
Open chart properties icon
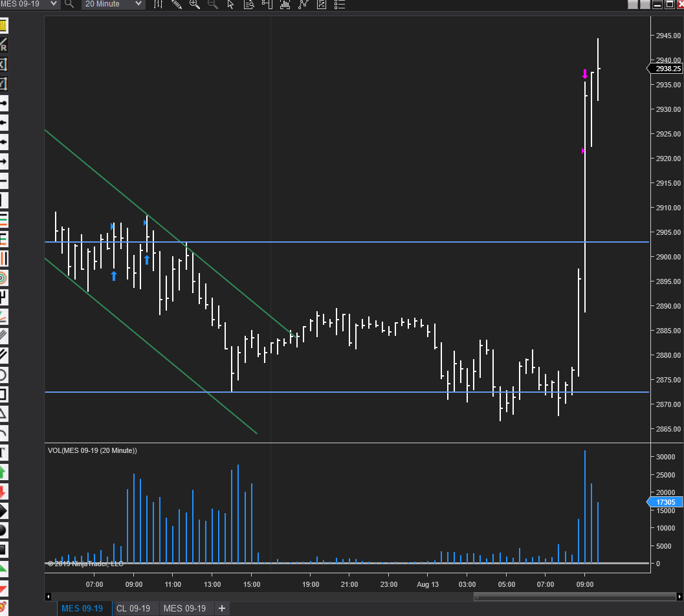tap(322, 5)
